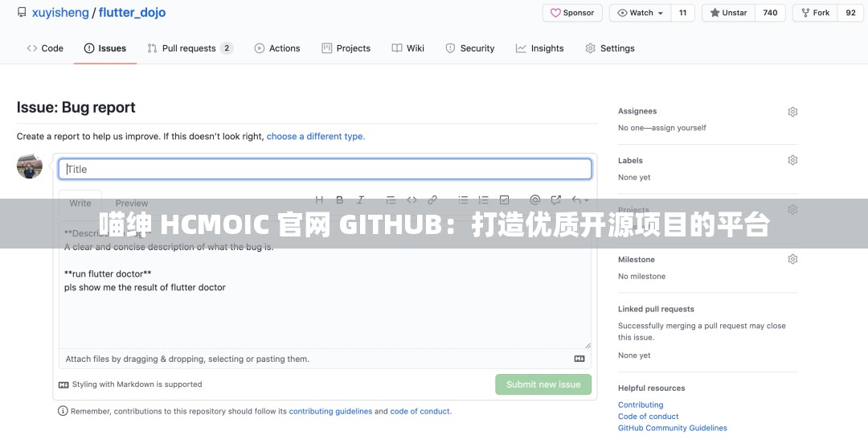
Task: Switch to the Wiki tab
Action: (408, 48)
